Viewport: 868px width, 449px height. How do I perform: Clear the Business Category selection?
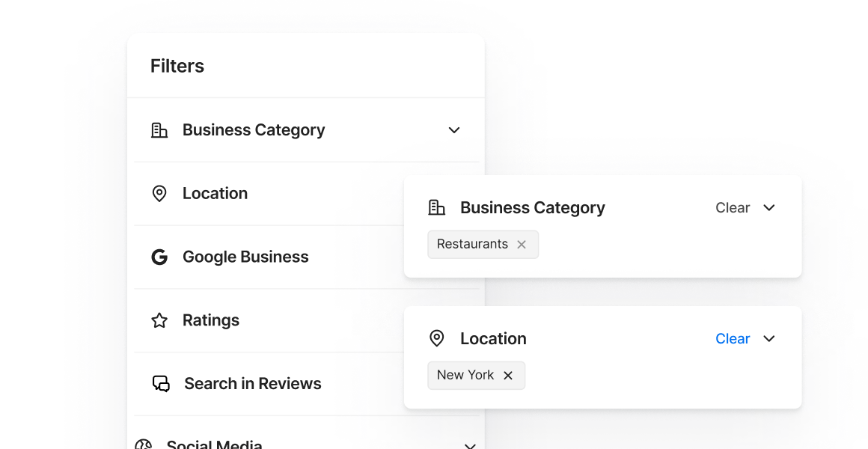click(733, 207)
